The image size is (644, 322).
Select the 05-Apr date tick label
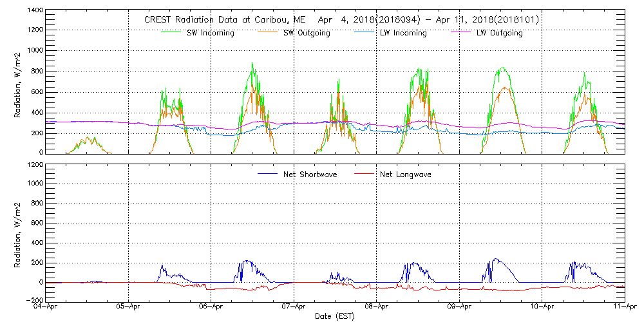coord(129,308)
